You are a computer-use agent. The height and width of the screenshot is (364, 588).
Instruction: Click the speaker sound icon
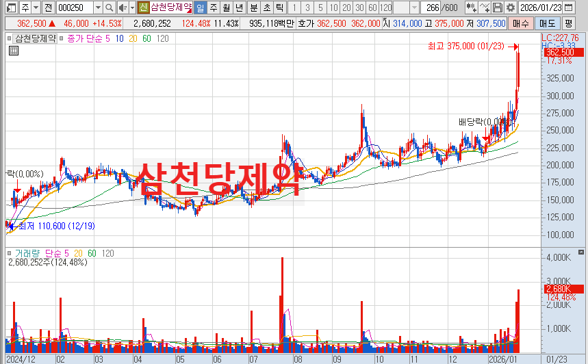pos(123,8)
